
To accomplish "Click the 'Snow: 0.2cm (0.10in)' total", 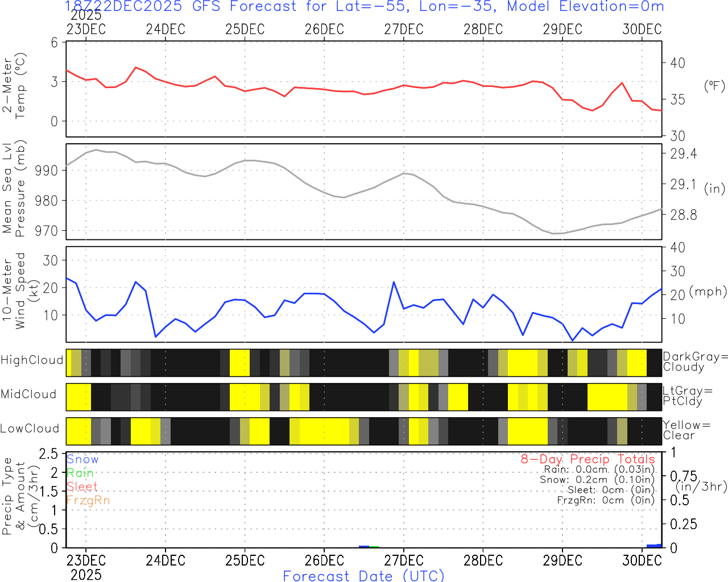I will point(597,480).
